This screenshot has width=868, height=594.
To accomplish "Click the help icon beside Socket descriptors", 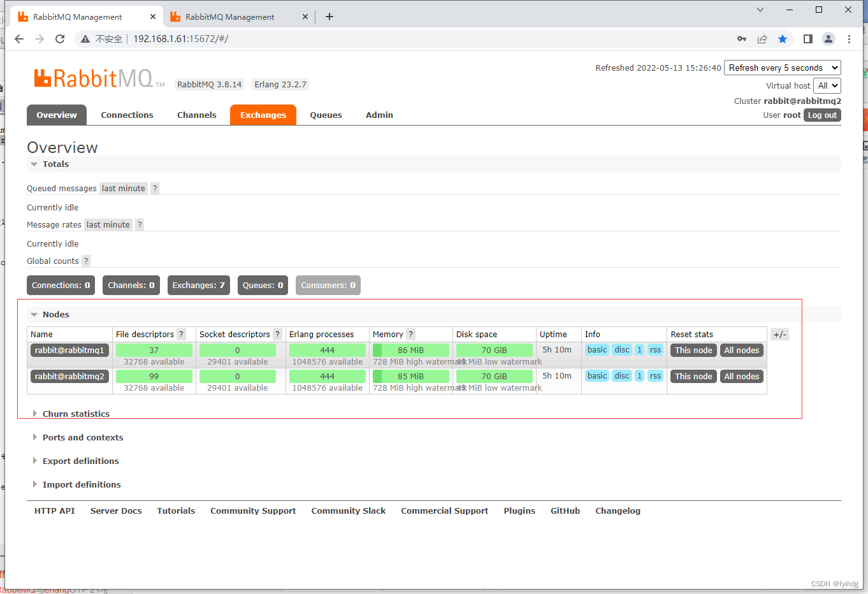I will (277, 334).
